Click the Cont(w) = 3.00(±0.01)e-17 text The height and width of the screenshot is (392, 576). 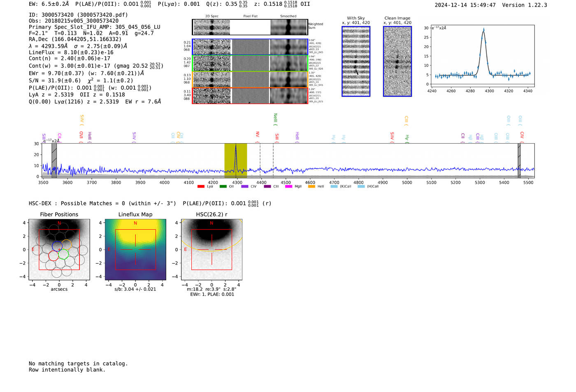(70, 66)
